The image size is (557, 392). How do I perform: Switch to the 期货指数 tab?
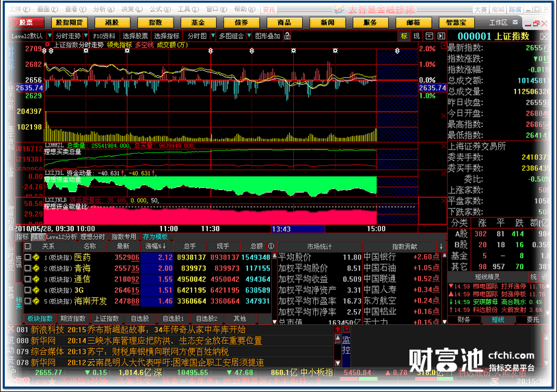pyautogui.click(x=73, y=319)
